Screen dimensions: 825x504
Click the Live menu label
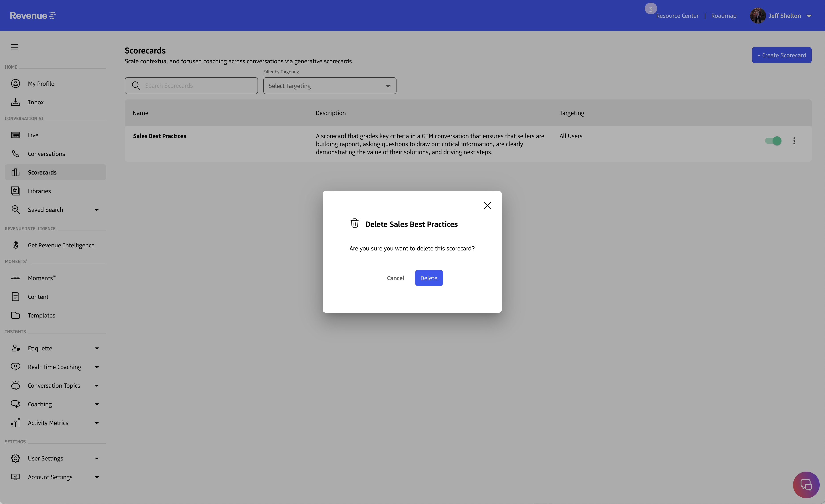33,135
